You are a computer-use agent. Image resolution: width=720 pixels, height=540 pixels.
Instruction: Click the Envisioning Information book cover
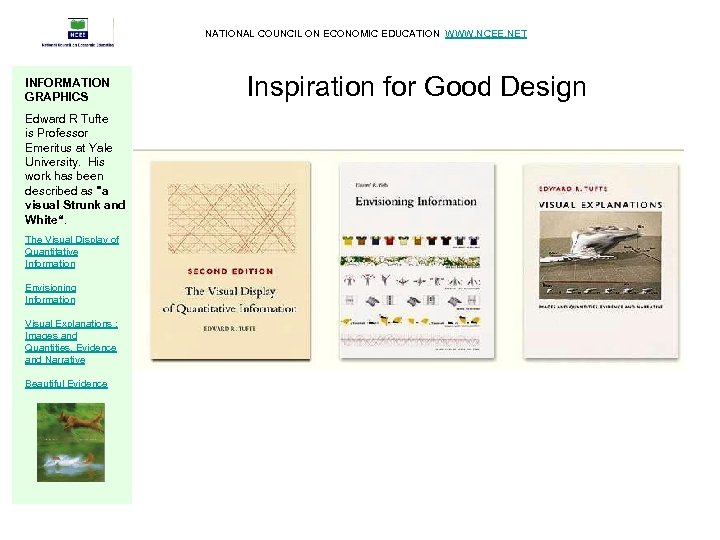pyautogui.click(x=417, y=260)
